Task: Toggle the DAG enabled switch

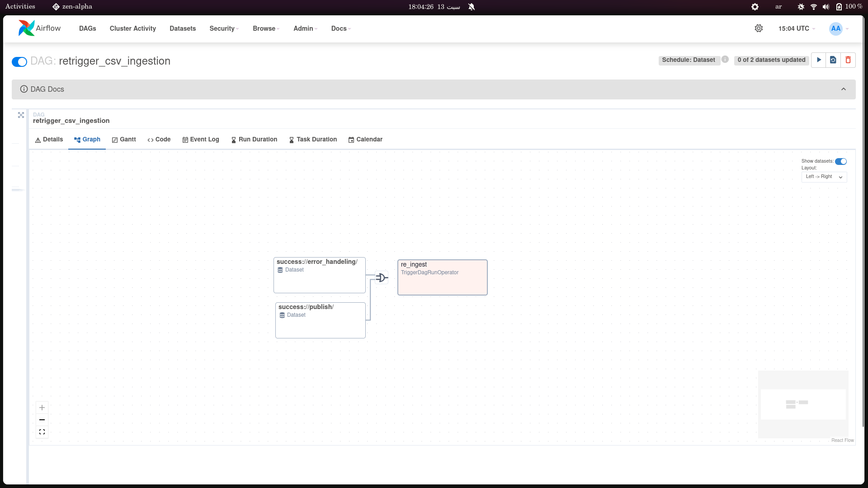Action: (19, 61)
